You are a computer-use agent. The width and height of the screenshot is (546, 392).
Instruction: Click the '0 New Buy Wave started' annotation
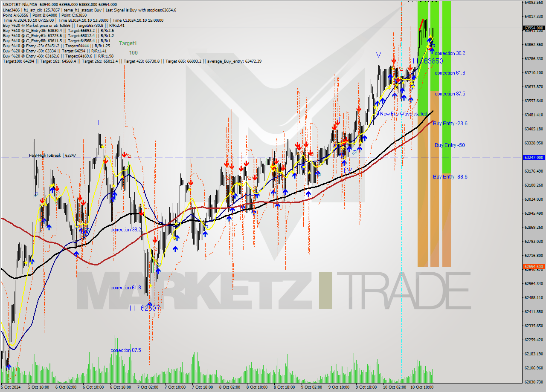click(401, 114)
